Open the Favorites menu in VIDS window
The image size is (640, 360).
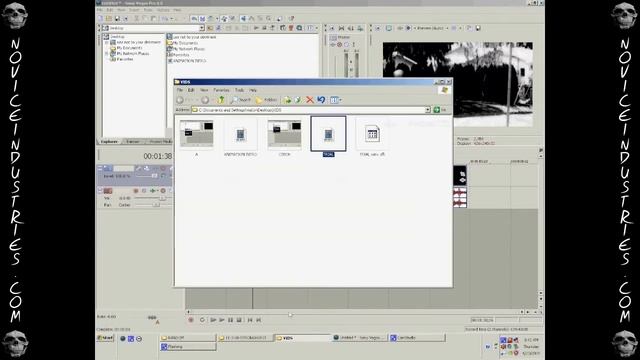click(x=221, y=90)
